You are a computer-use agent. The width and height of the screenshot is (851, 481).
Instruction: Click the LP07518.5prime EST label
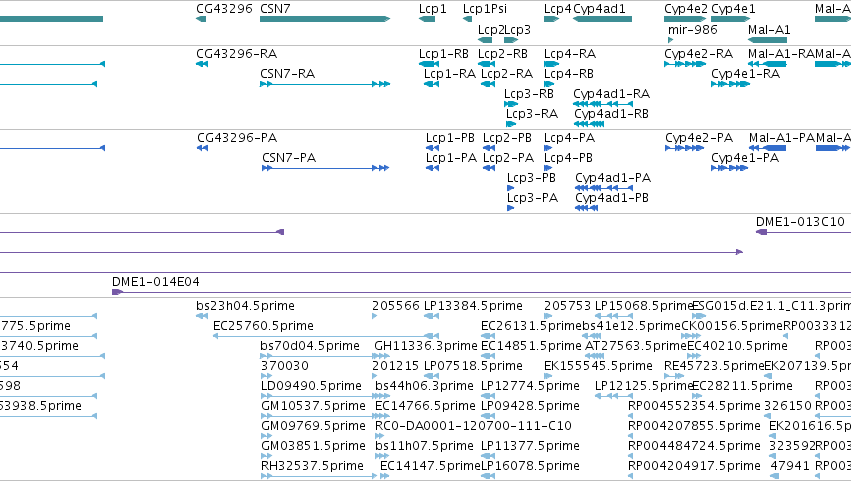(x=473, y=366)
